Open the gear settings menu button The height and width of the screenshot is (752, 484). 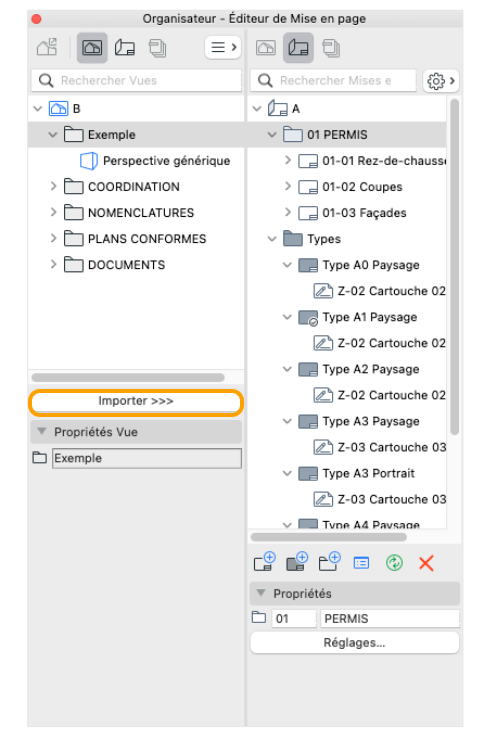tap(441, 81)
